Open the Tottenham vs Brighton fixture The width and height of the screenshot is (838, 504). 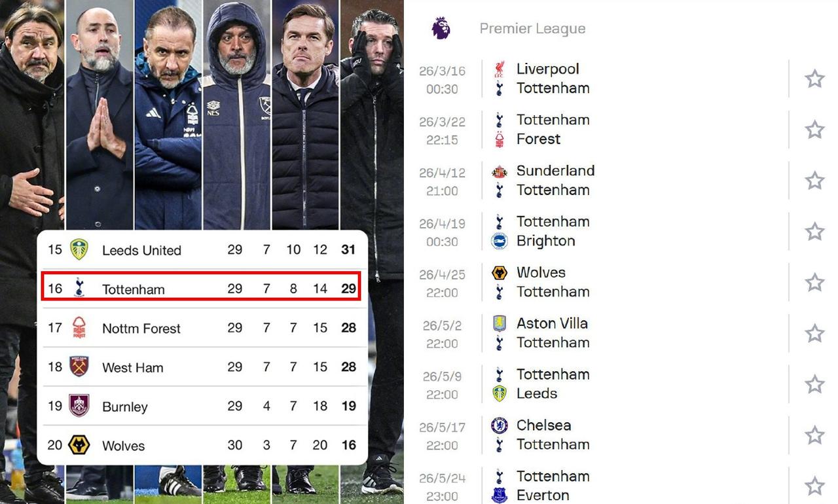tap(589, 231)
